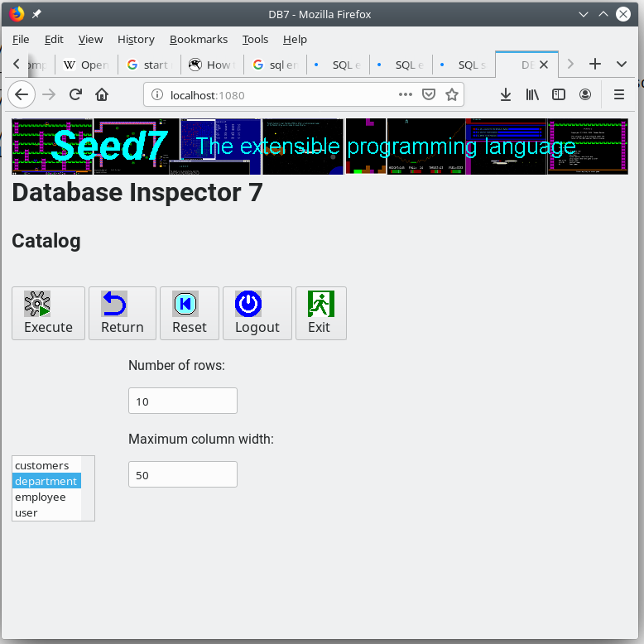The width and height of the screenshot is (644, 644).
Task: Pin window using titlebar pin icon
Action: coord(36,14)
